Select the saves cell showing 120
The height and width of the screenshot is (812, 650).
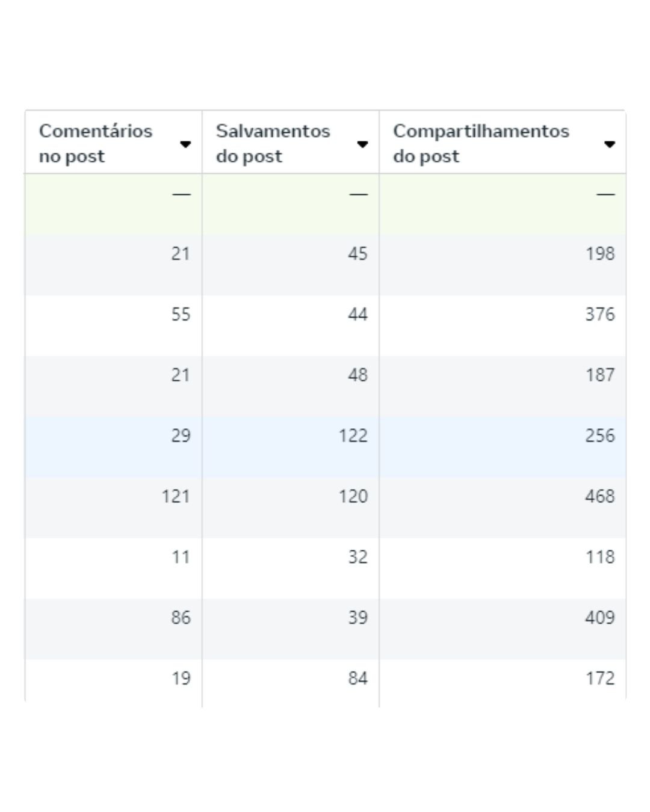pyautogui.click(x=353, y=496)
